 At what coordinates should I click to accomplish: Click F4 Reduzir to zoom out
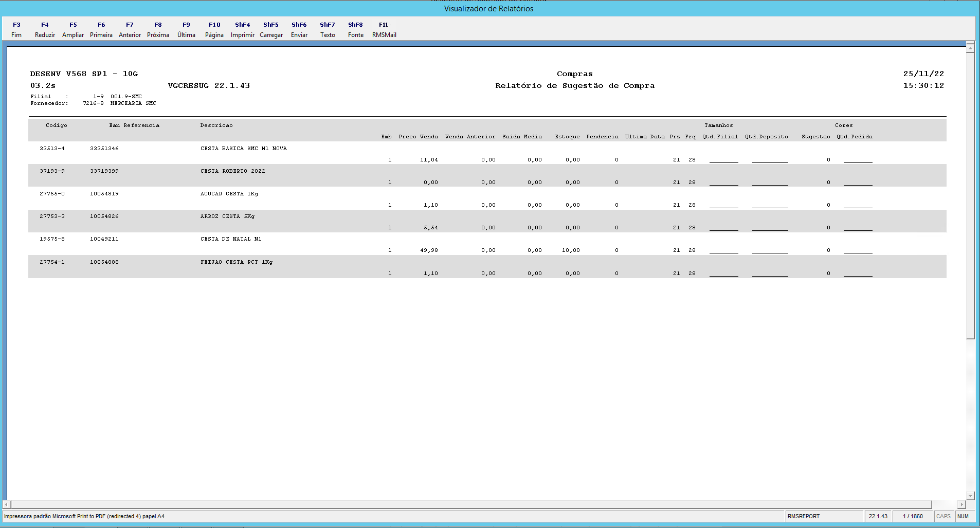[45, 30]
